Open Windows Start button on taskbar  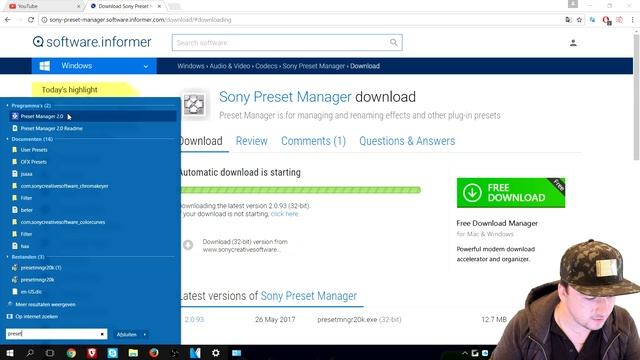(10, 353)
